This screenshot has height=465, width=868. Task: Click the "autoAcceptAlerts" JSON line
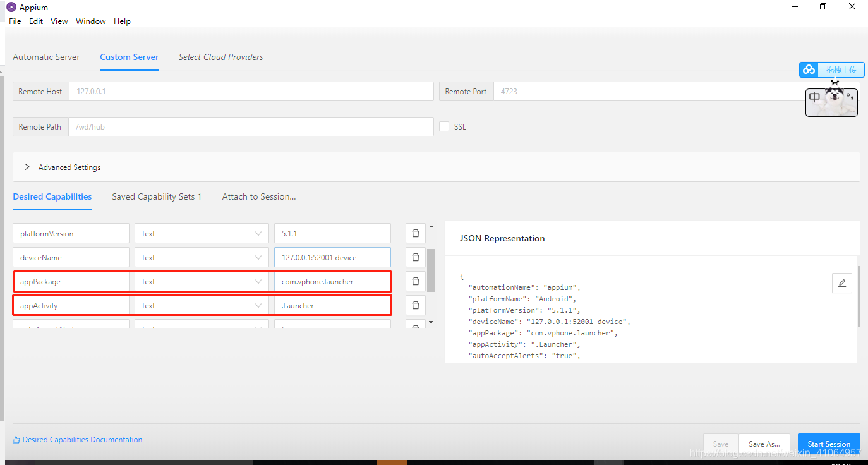524,356
